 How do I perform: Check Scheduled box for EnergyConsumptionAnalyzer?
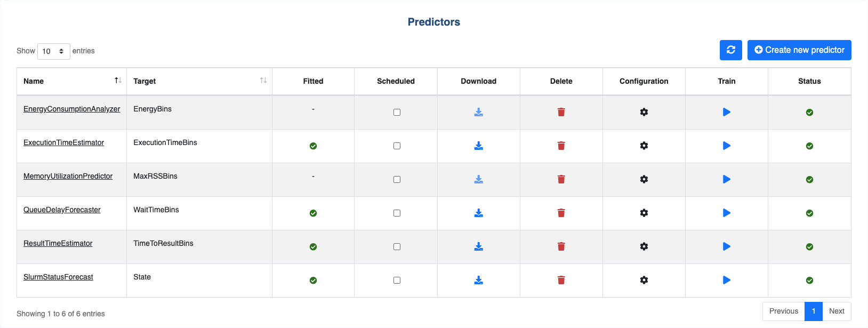point(397,113)
